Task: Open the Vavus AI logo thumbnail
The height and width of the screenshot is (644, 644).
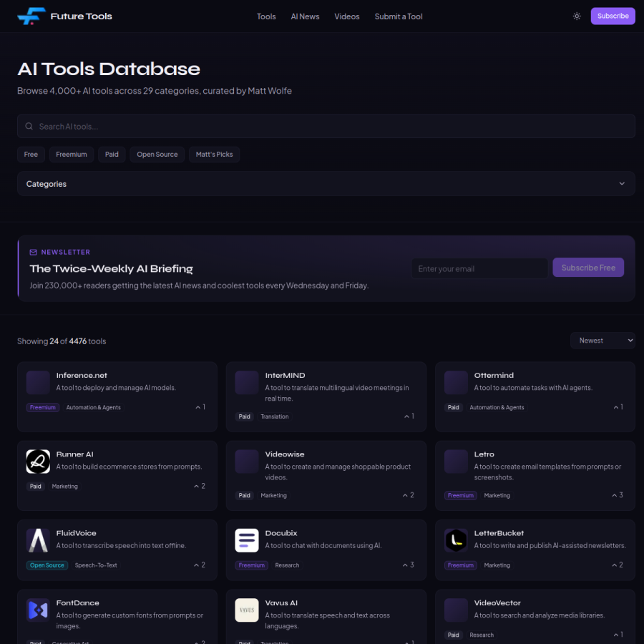Action: pos(246,610)
